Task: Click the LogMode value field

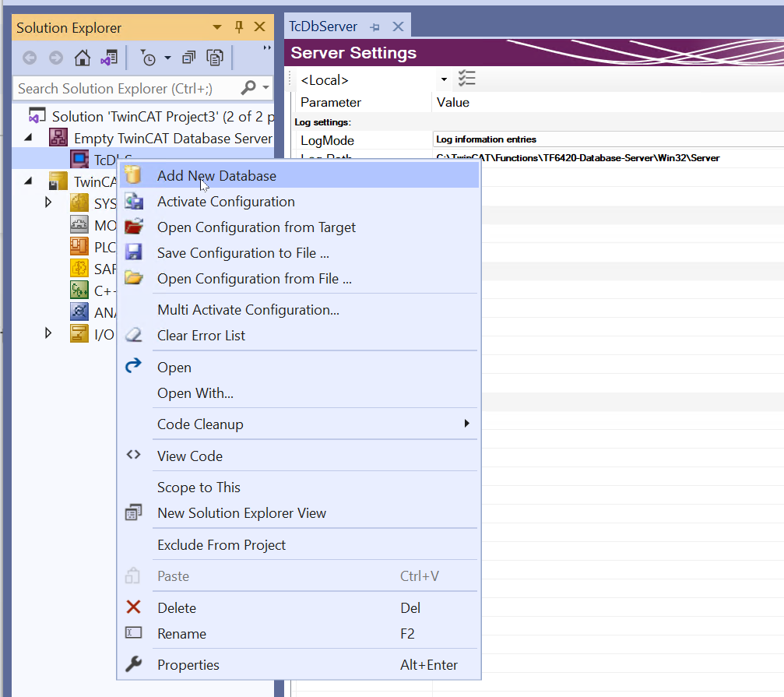Action: pos(608,139)
